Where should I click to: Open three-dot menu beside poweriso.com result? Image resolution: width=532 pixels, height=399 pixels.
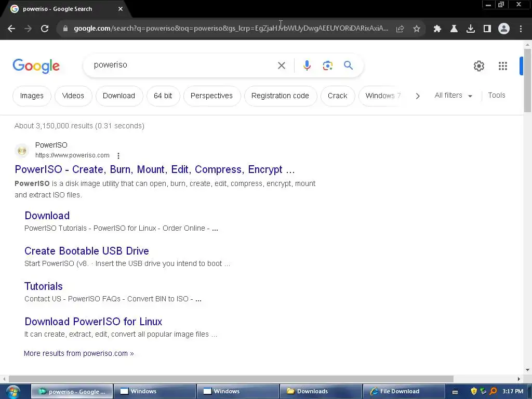118,156
